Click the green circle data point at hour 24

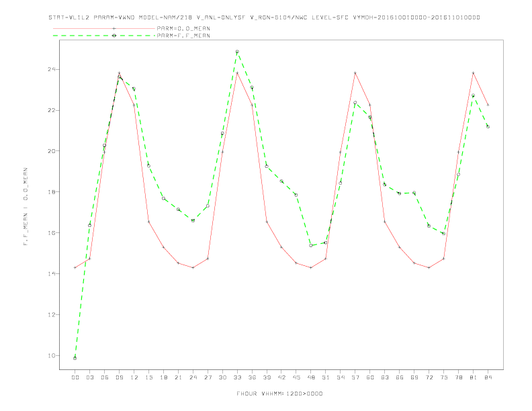pyautogui.click(x=193, y=220)
